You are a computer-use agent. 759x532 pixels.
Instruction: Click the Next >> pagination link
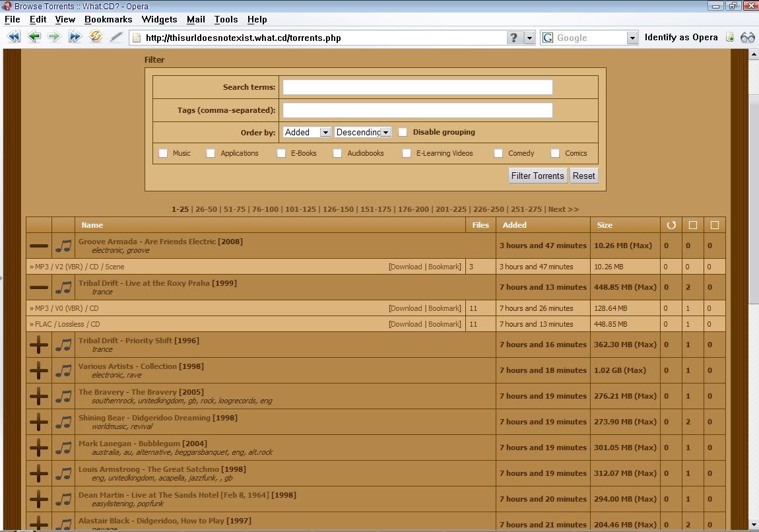[x=564, y=209]
